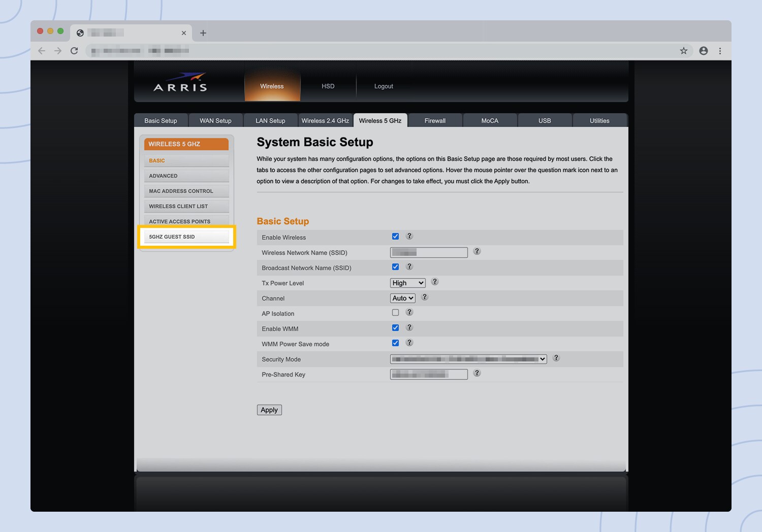Viewport: 762px width, 532px height.
Task: Open Wireless Client List in sidebar
Action: click(x=186, y=207)
